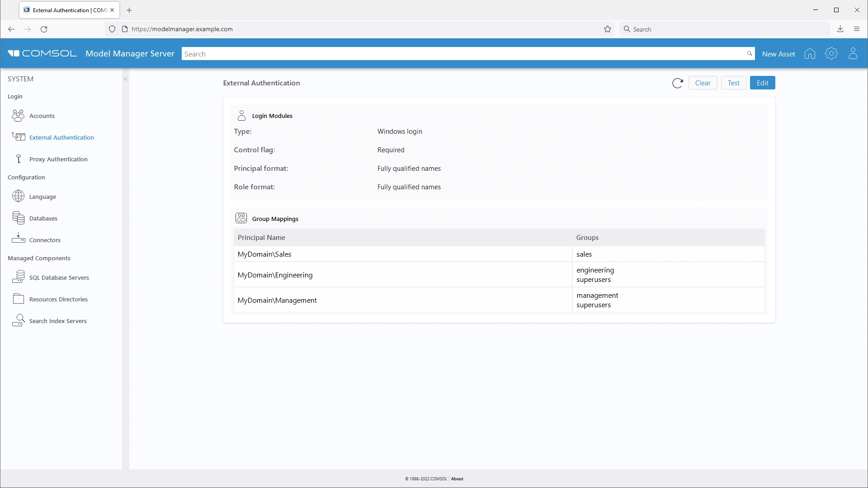
Task: Open system settings gear icon
Action: 831,54
